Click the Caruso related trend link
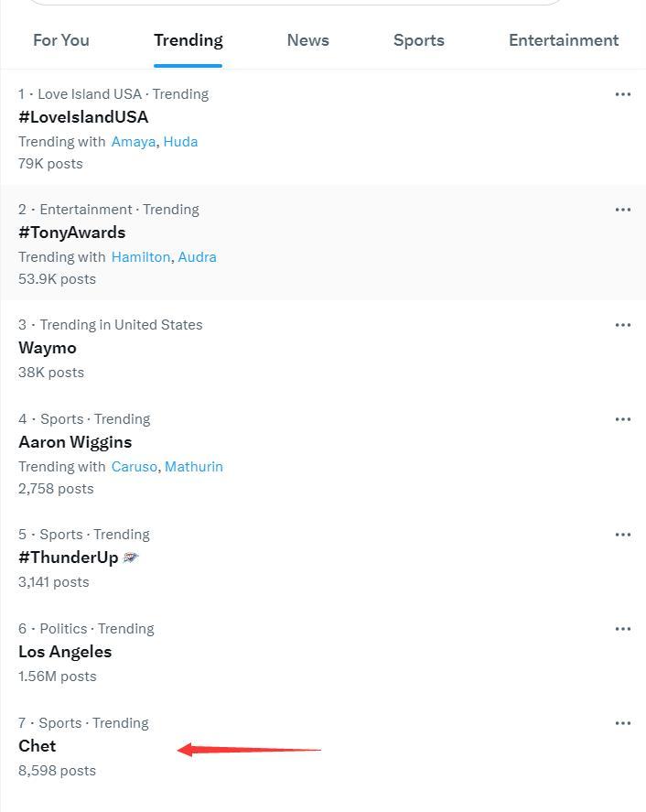 tap(134, 467)
